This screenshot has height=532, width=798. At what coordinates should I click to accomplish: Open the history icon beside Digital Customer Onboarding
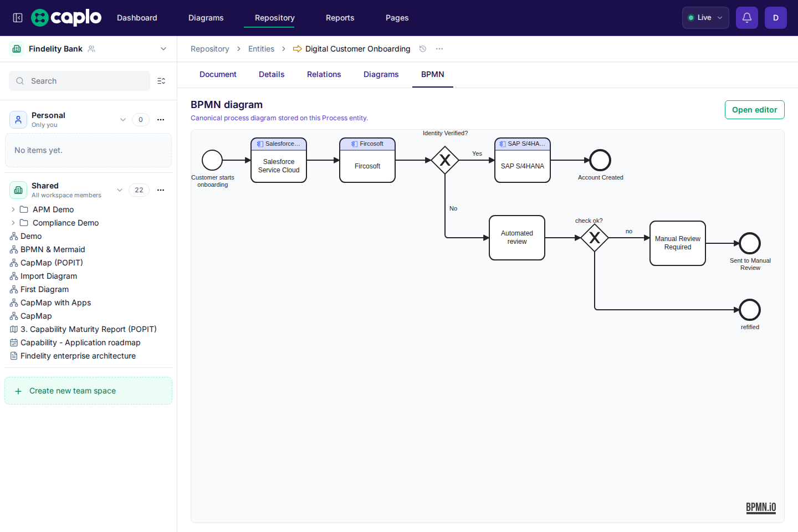click(423, 49)
